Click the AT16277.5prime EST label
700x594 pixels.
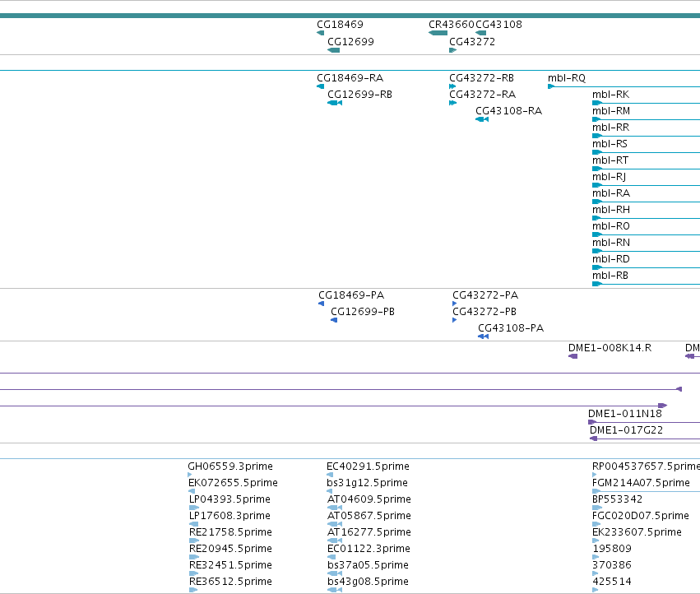(x=369, y=533)
